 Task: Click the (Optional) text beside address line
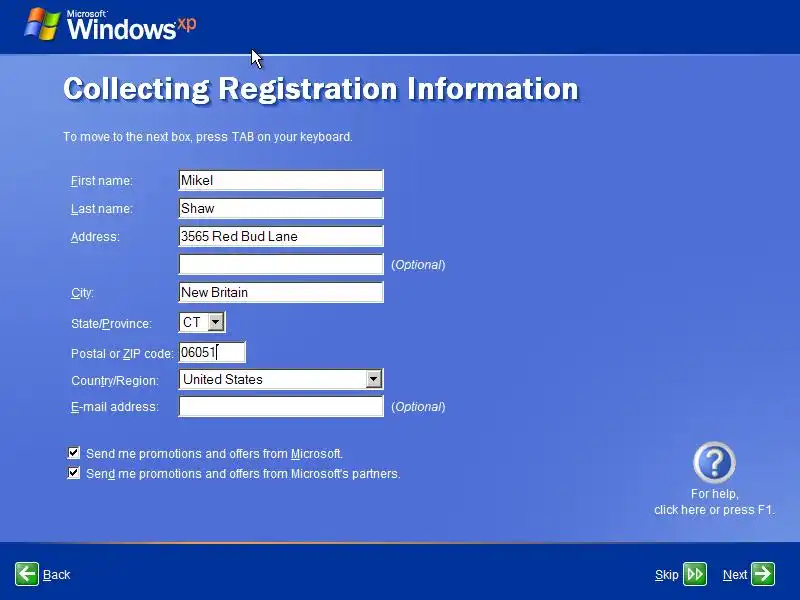tap(418, 265)
